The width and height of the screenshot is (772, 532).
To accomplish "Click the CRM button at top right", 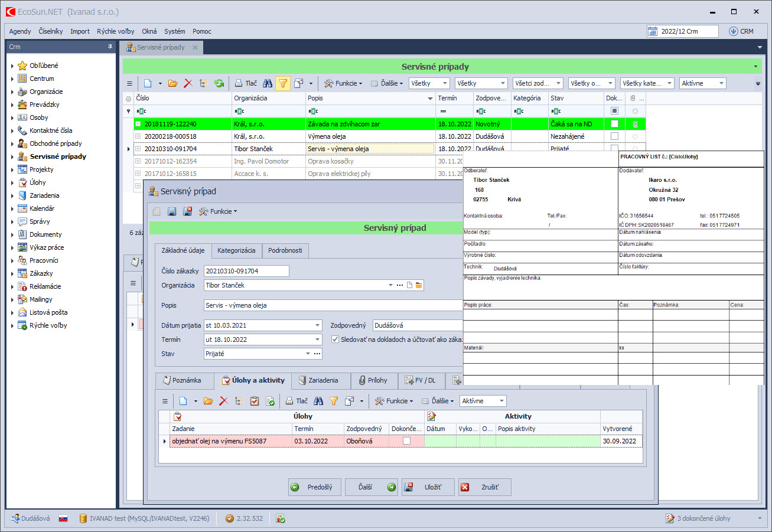I will 741,31.
